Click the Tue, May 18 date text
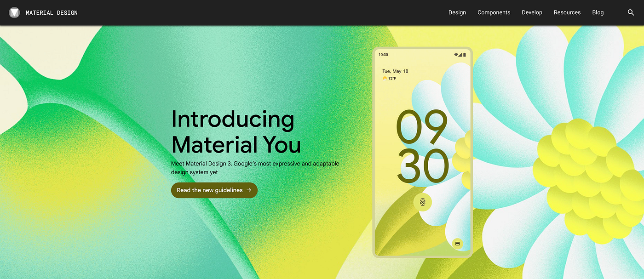This screenshot has height=279, width=644. coord(395,71)
